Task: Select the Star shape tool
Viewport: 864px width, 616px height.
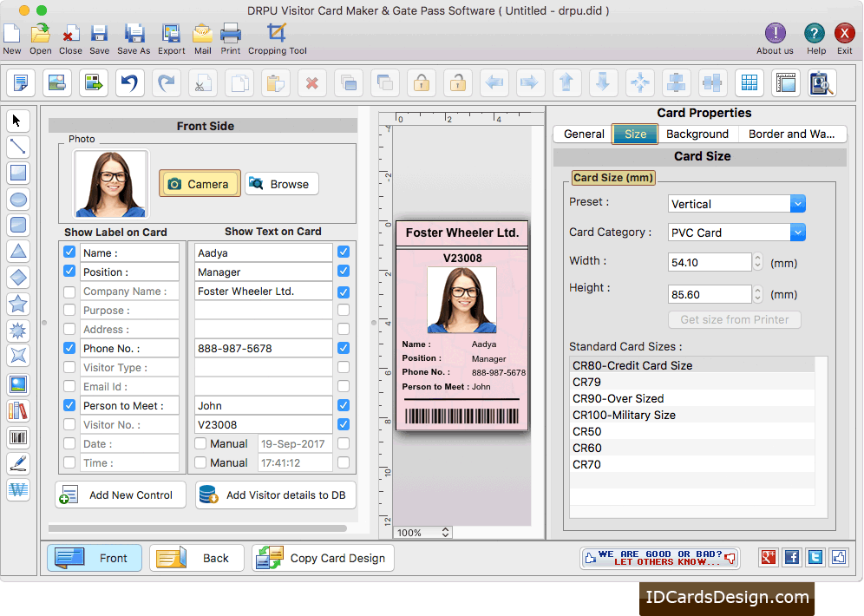Action: tap(19, 305)
